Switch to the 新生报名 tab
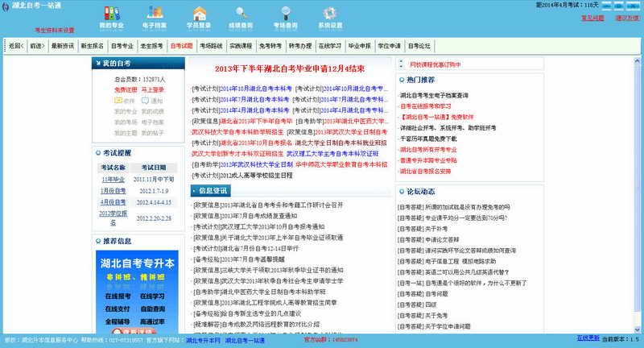 pyautogui.click(x=92, y=46)
